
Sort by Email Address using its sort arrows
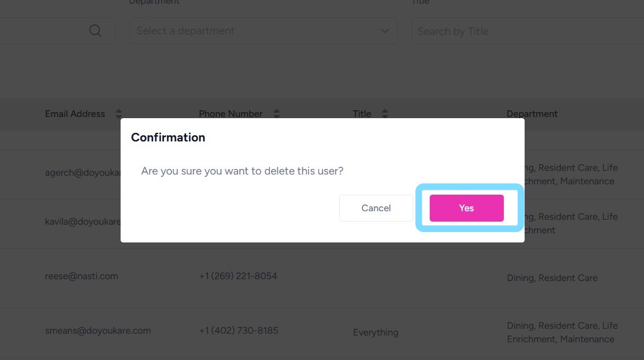119,114
